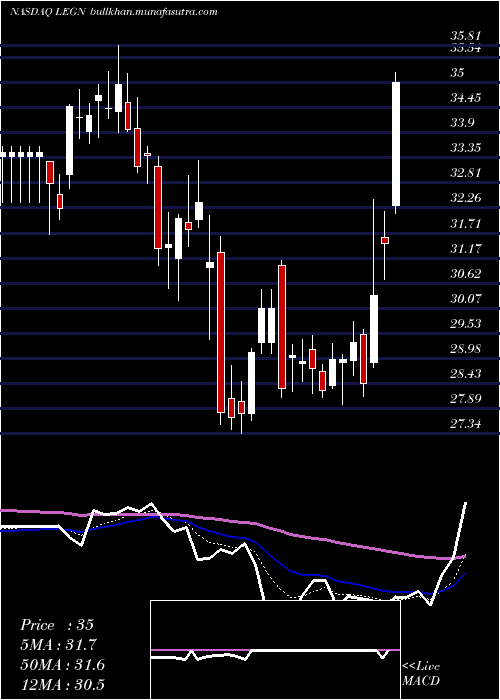500x700 pixels.
Task: Click the 32.26 price axis label
Action: [x=465, y=198]
